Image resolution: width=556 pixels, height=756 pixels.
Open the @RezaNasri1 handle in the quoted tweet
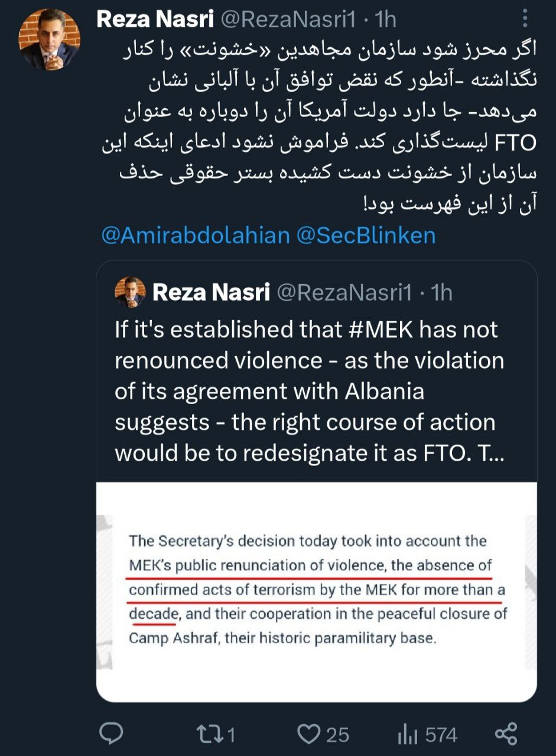(x=344, y=292)
